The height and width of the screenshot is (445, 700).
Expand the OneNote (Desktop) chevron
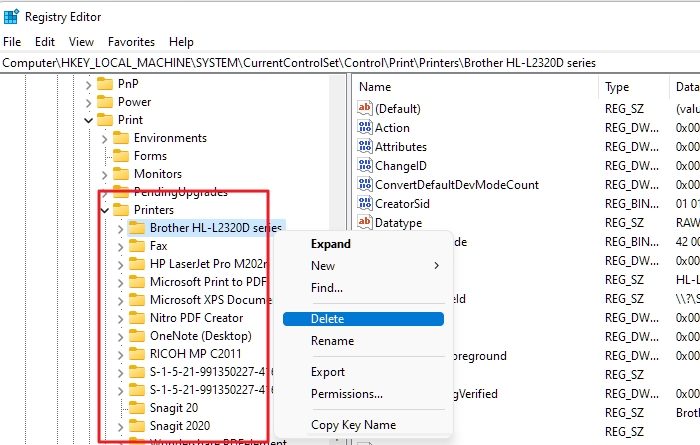121,337
